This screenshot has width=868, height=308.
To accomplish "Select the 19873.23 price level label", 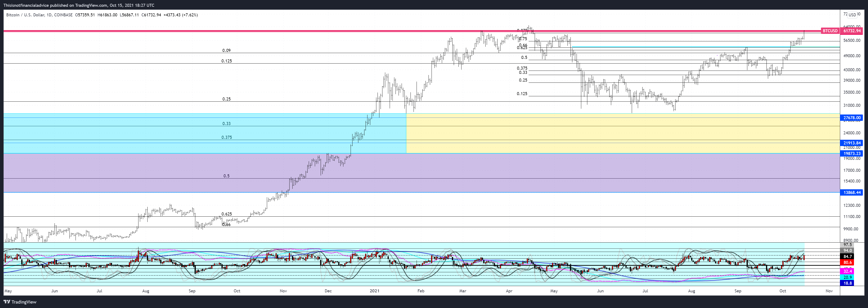I will [x=851, y=154].
